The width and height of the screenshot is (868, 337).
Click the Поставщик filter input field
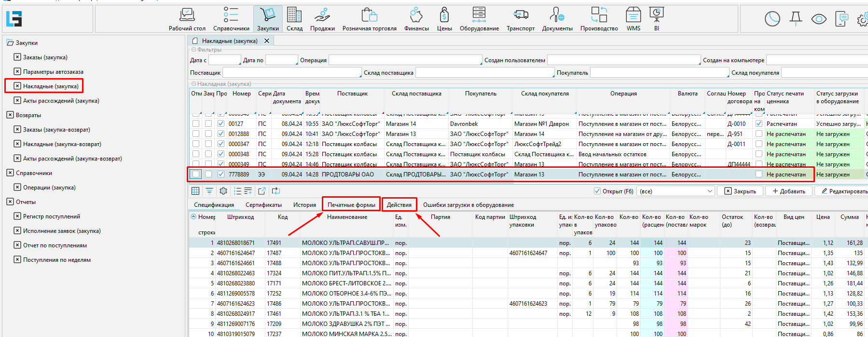291,73
